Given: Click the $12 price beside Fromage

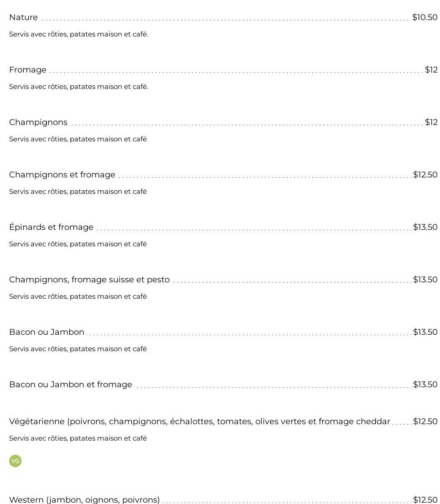Looking at the screenshot, I should click(x=431, y=70).
